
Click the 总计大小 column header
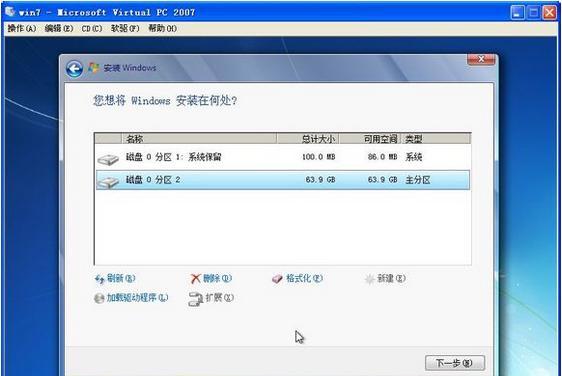[308, 139]
